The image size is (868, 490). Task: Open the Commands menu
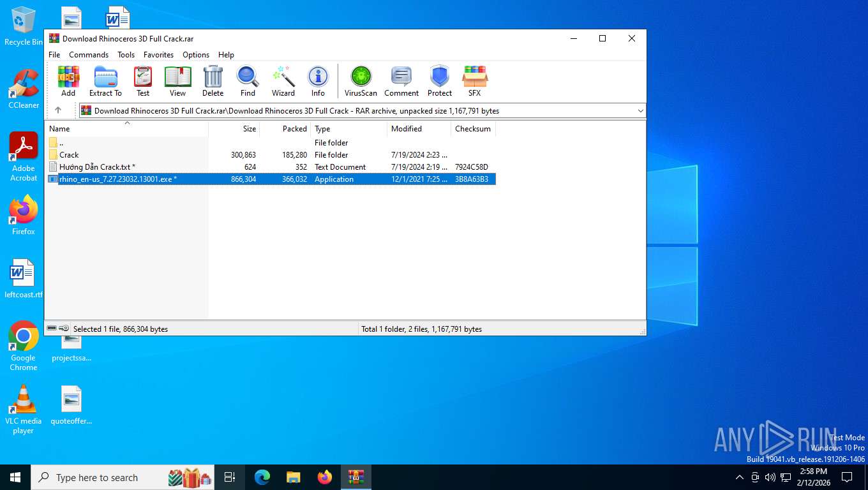pyautogui.click(x=89, y=55)
